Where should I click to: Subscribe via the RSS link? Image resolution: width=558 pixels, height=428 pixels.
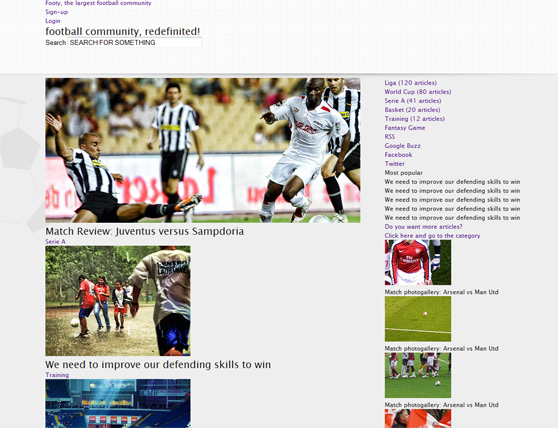click(x=390, y=137)
